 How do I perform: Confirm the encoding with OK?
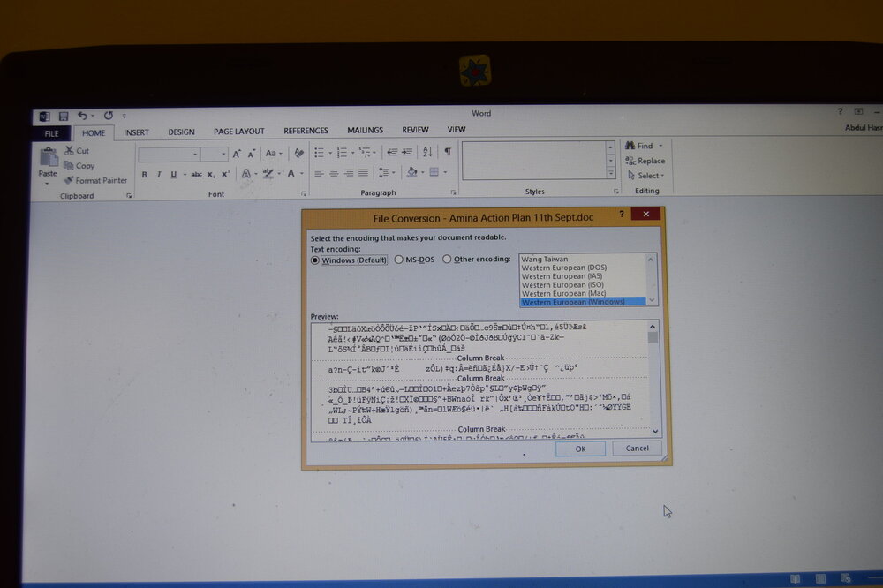pos(580,449)
